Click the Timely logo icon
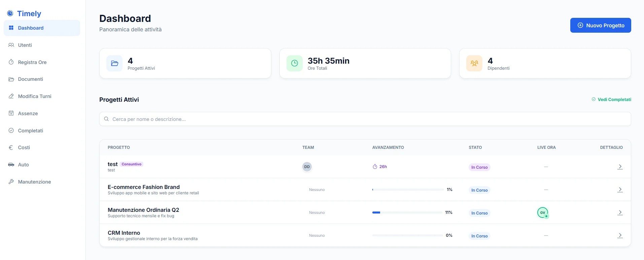Screen dimensions: 644x260 point(10,13)
